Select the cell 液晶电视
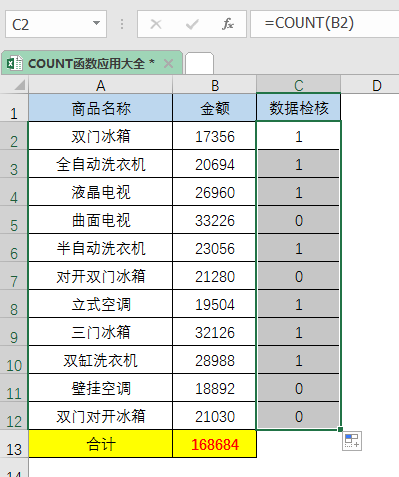Viewport: 399px width, 477px height. [101, 192]
